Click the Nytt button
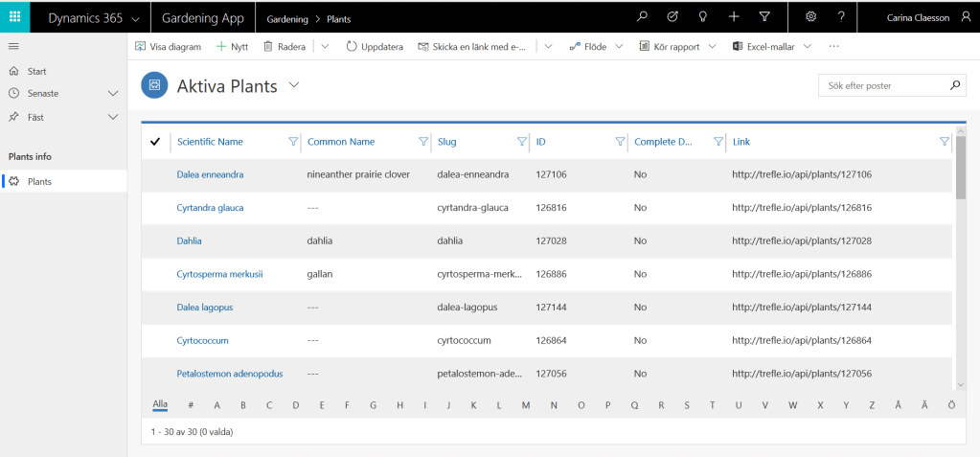Viewport: 980px width, 457px height. pyautogui.click(x=232, y=46)
